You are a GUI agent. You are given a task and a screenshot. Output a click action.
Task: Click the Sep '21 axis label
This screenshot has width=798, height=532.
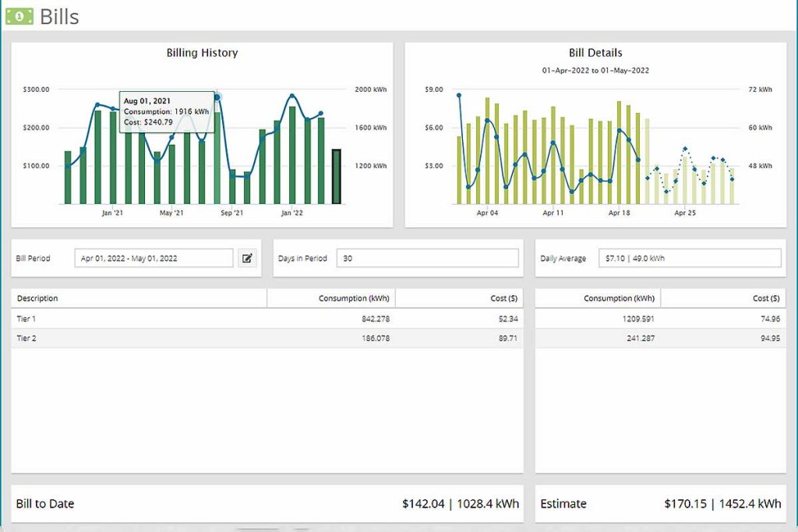[232, 211]
